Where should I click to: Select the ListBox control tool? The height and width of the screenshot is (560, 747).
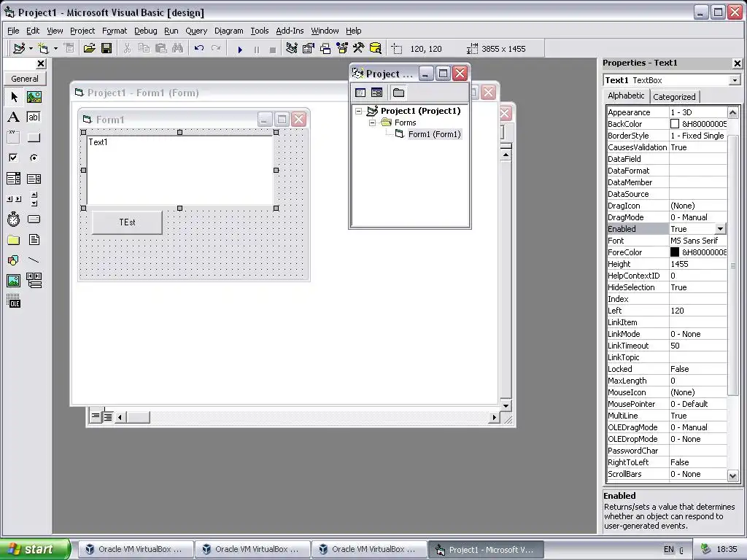[x=34, y=179]
